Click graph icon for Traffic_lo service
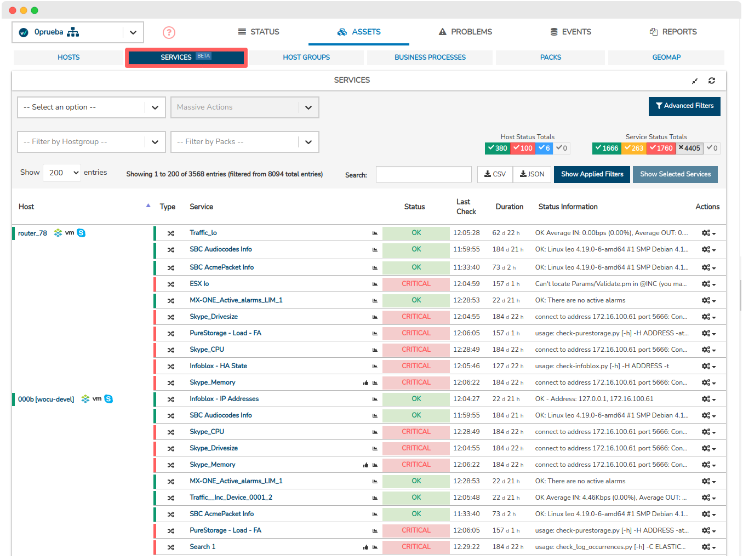This screenshot has height=560, width=743. point(375,233)
